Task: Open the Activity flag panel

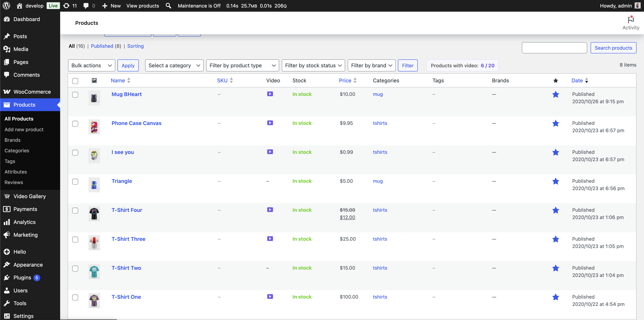Action: click(630, 23)
